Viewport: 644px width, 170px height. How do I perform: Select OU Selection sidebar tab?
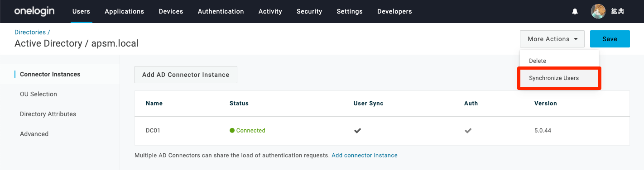(38, 94)
